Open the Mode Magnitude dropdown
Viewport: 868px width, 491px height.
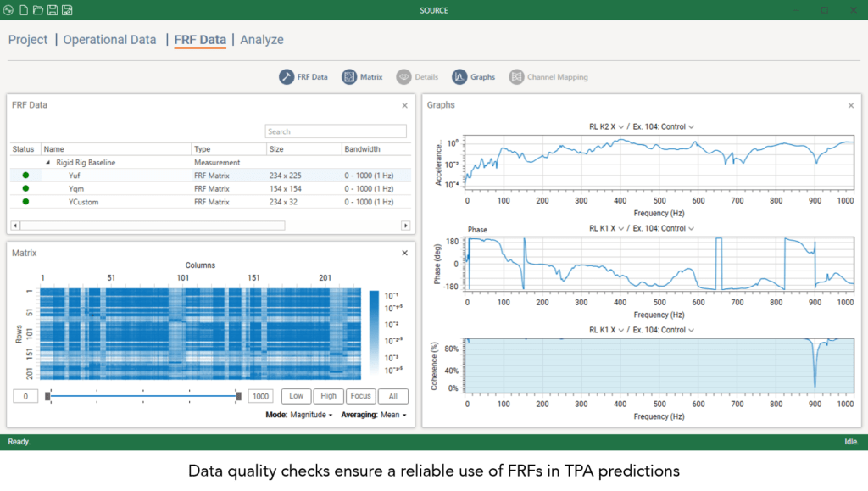[311, 415]
